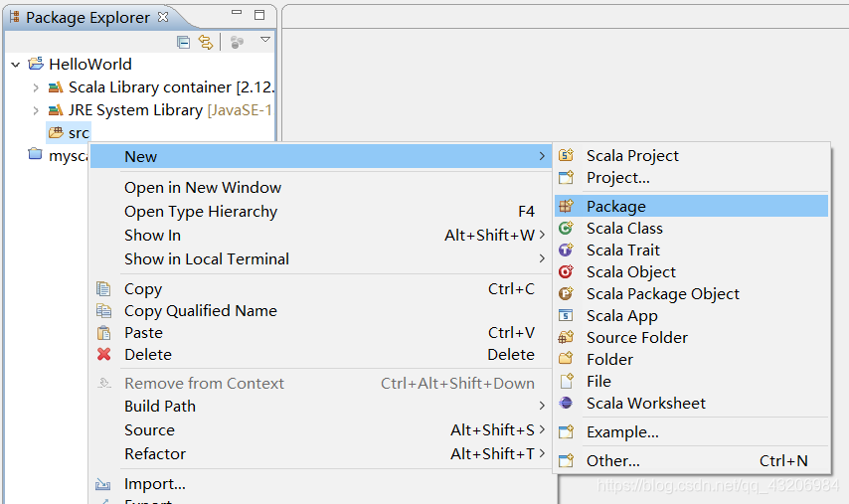Expand the Refactor submenu arrow

[x=542, y=453]
